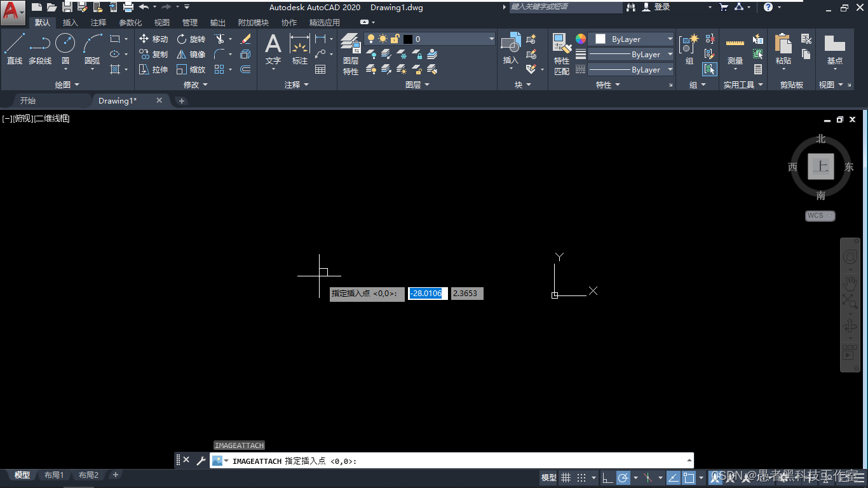Click the 模型 model space status button

pos(549,478)
